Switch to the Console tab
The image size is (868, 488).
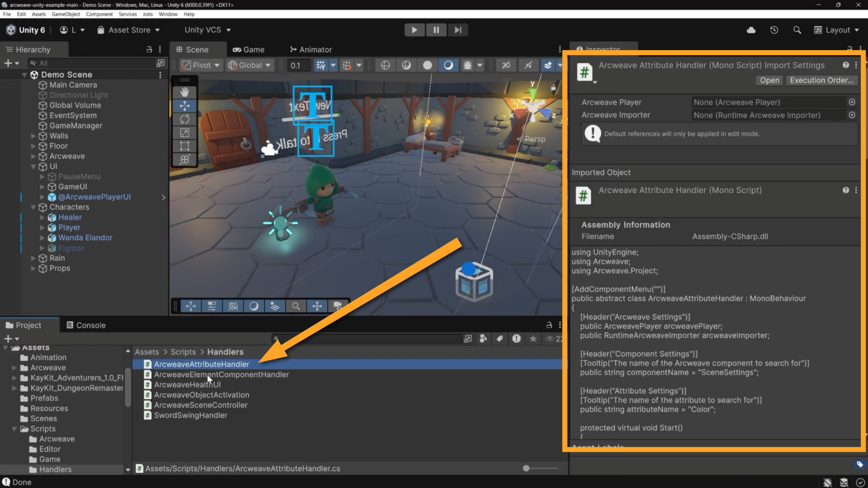86,325
